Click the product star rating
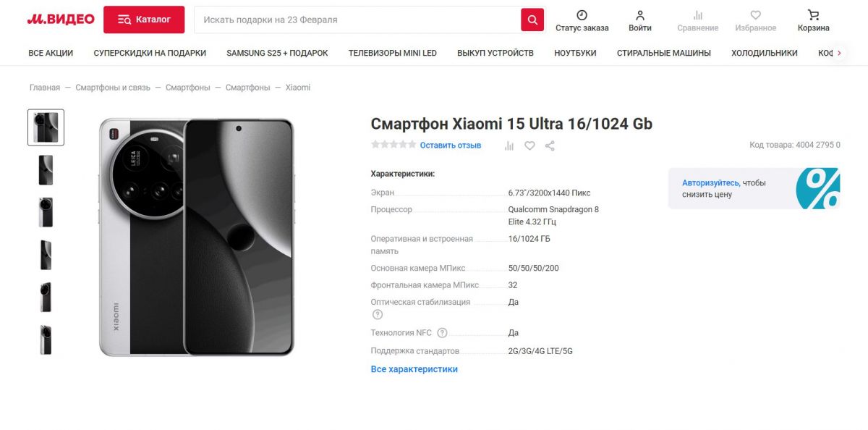The height and width of the screenshot is (430, 868). click(393, 145)
